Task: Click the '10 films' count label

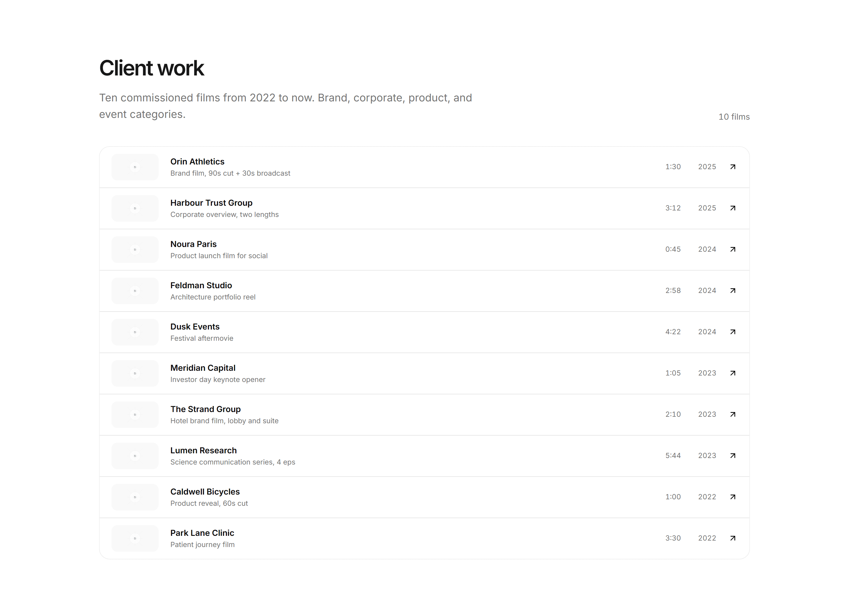Action: 734,117
